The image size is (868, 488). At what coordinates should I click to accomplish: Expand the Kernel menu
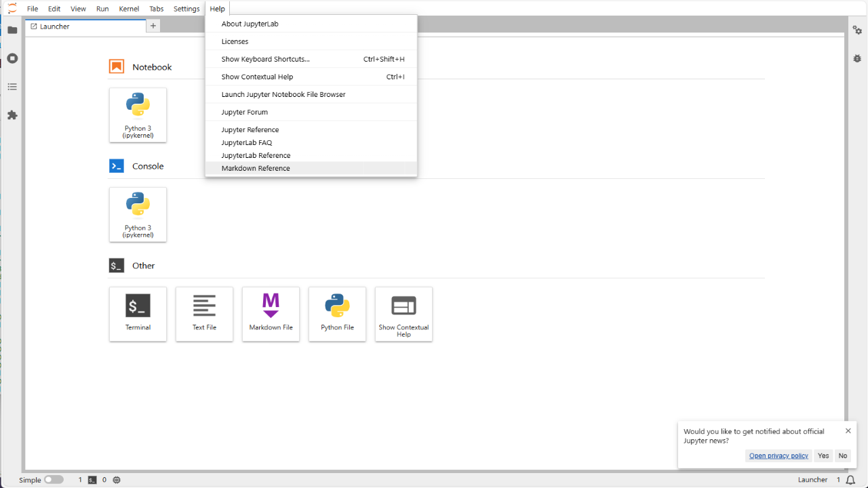coord(129,9)
